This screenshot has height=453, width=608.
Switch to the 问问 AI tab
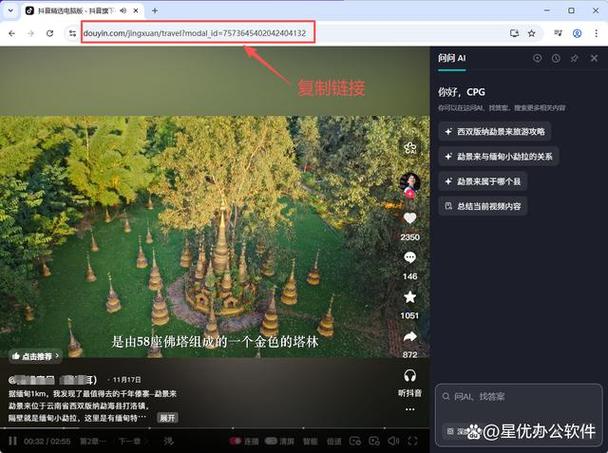pyautogui.click(x=452, y=59)
